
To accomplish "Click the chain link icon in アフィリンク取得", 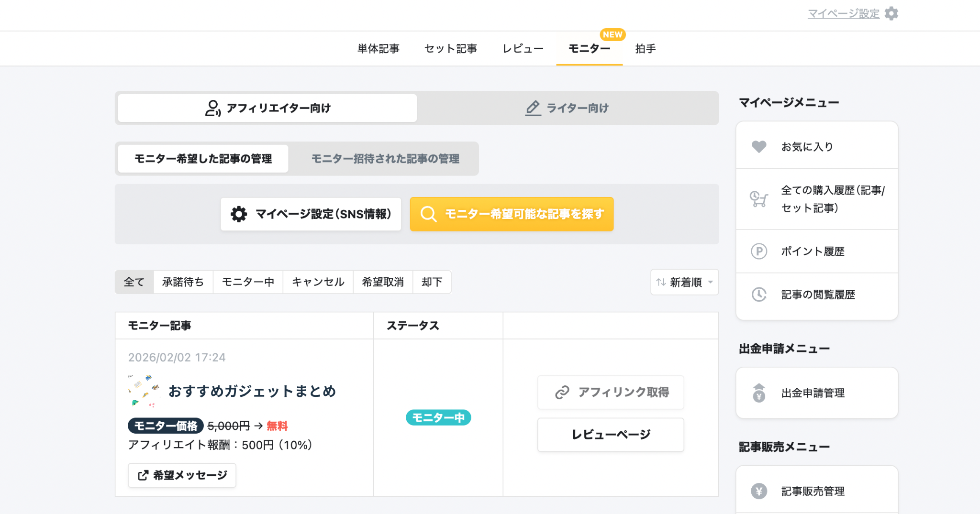I will click(x=562, y=393).
